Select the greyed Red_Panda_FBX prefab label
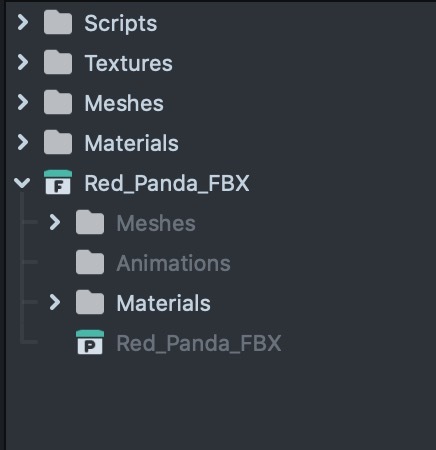This screenshot has height=450, width=436. [199, 343]
